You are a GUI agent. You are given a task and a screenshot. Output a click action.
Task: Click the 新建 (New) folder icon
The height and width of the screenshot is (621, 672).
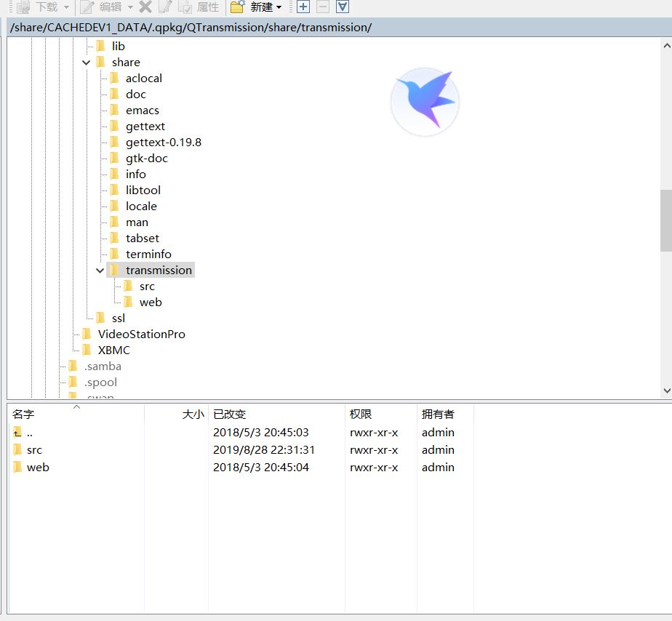click(237, 7)
